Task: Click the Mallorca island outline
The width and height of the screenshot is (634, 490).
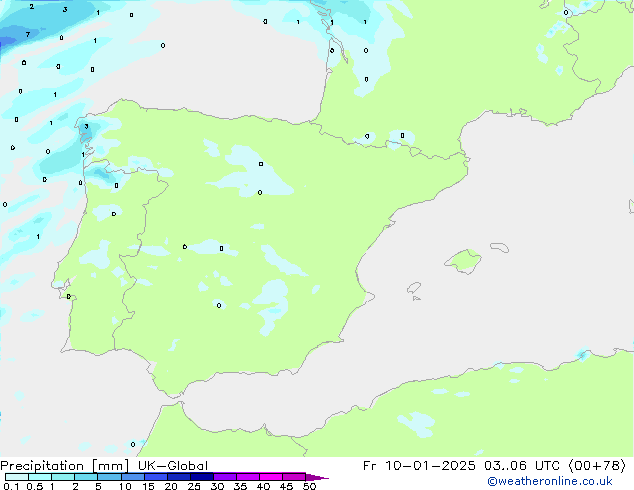Action: tap(463, 261)
